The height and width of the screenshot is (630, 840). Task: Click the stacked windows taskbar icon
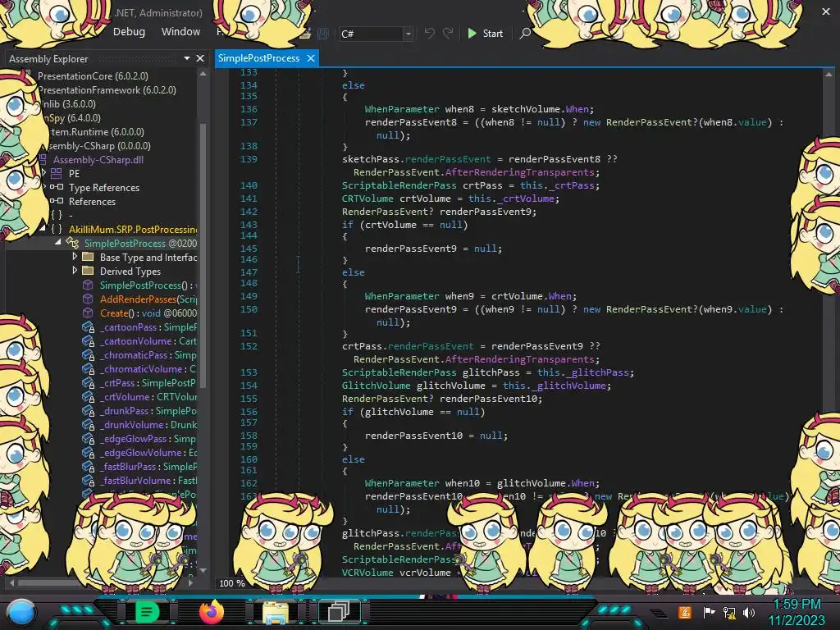pos(339,611)
